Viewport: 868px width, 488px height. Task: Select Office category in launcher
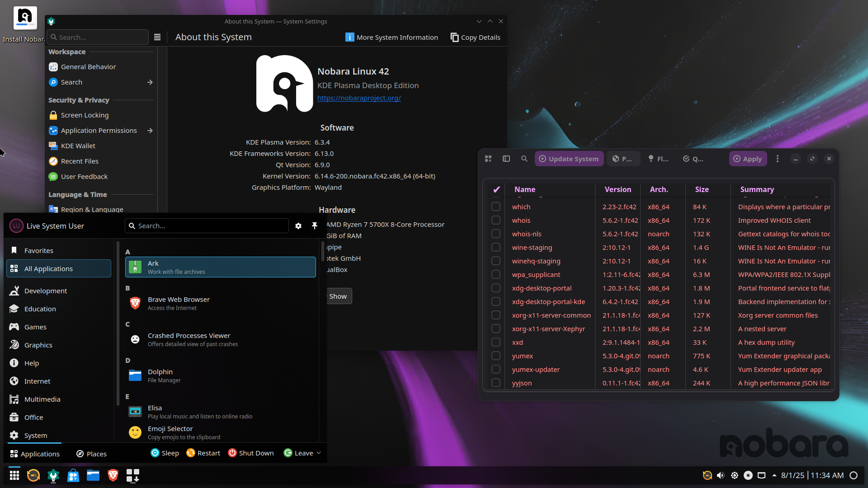point(59,417)
